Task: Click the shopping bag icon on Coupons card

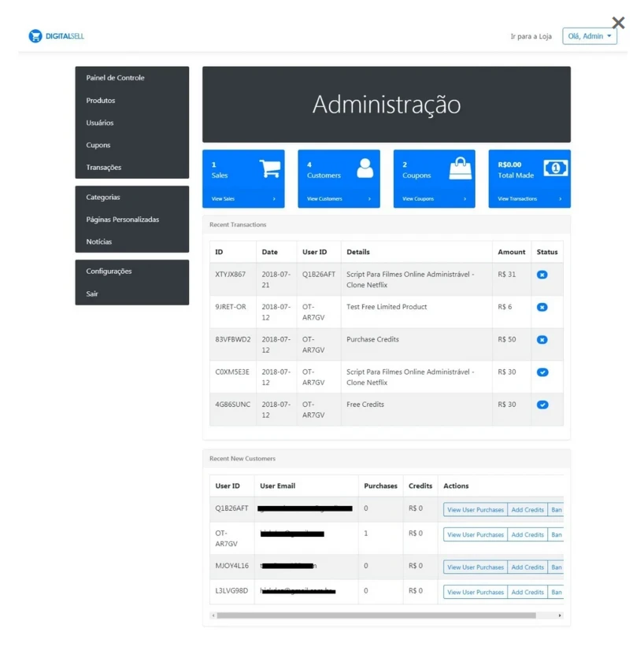Action: (461, 168)
